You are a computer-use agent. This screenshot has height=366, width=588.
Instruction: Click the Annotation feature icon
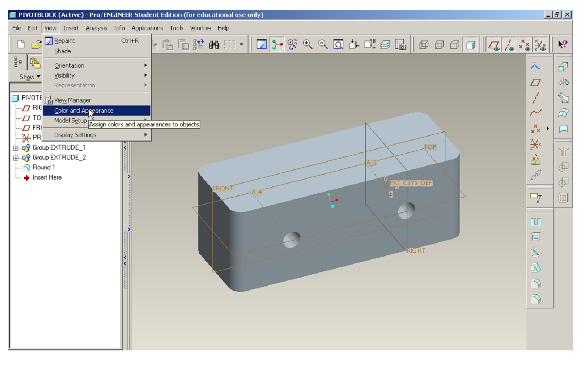[536, 198]
